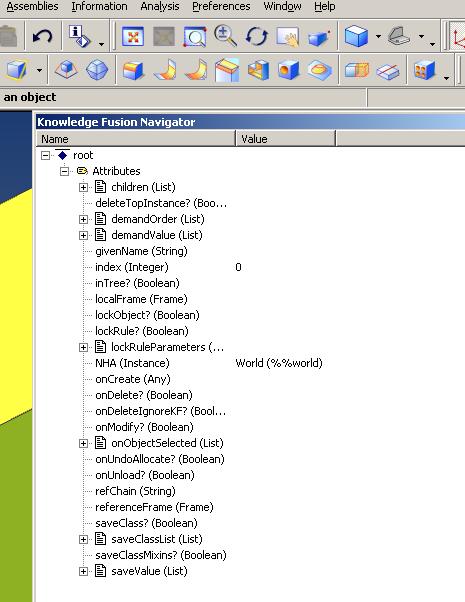Open the Window menu
Viewport: 465px width, 602px height.
click(x=282, y=7)
